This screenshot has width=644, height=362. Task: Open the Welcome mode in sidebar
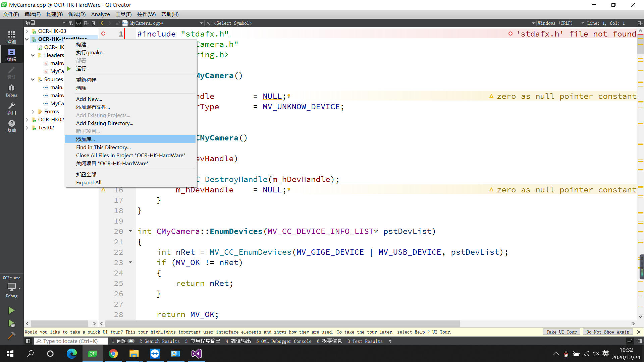pyautogui.click(x=11, y=37)
